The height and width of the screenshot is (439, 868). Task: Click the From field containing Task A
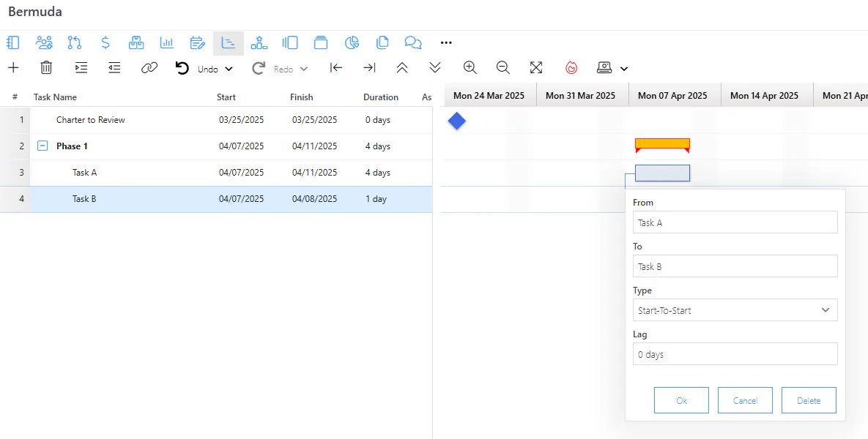point(735,222)
